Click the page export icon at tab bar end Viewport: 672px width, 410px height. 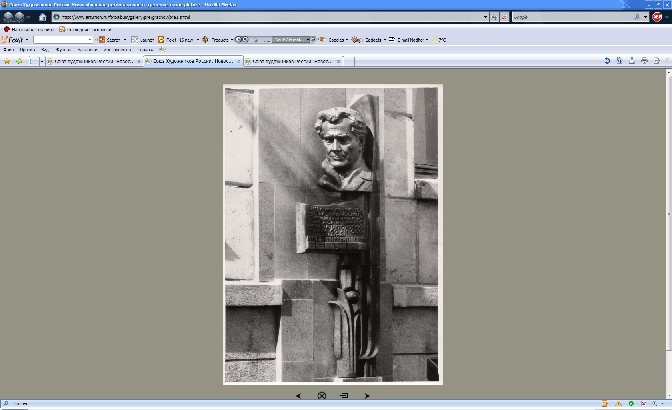pyautogui.click(x=657, y=61)
